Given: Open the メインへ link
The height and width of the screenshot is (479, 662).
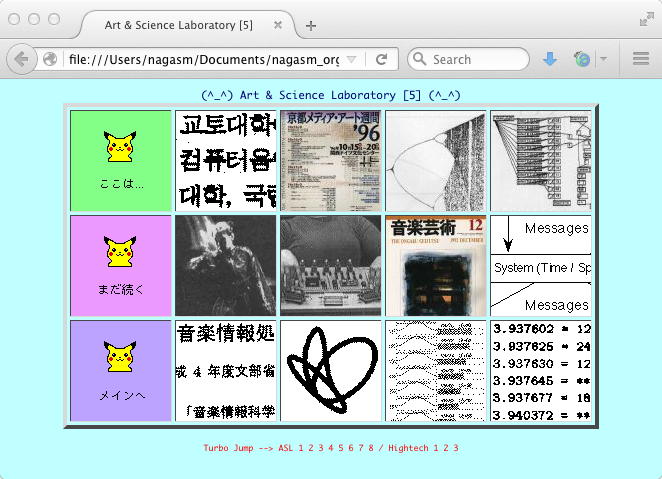Looking at the screenshot, I should pos(122,395).
